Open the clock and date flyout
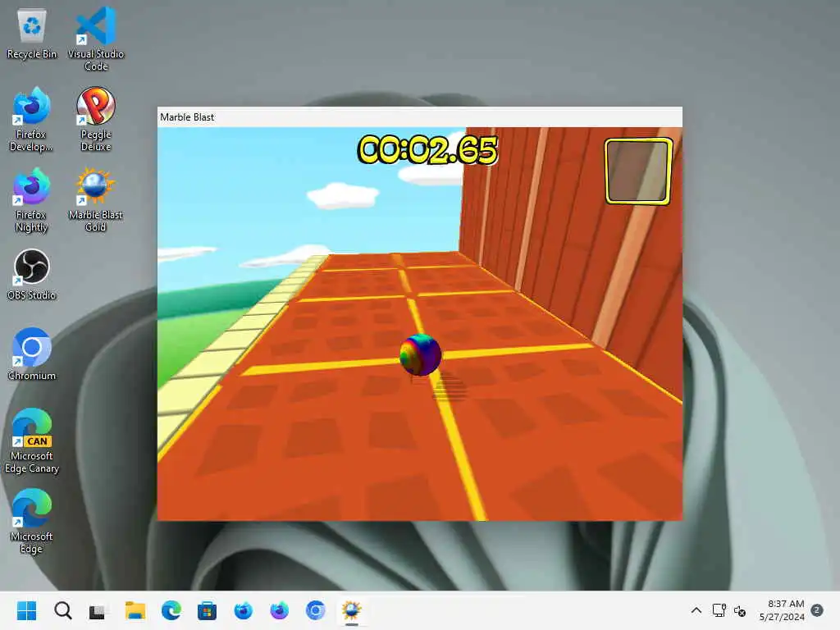 tap(782, 610)
